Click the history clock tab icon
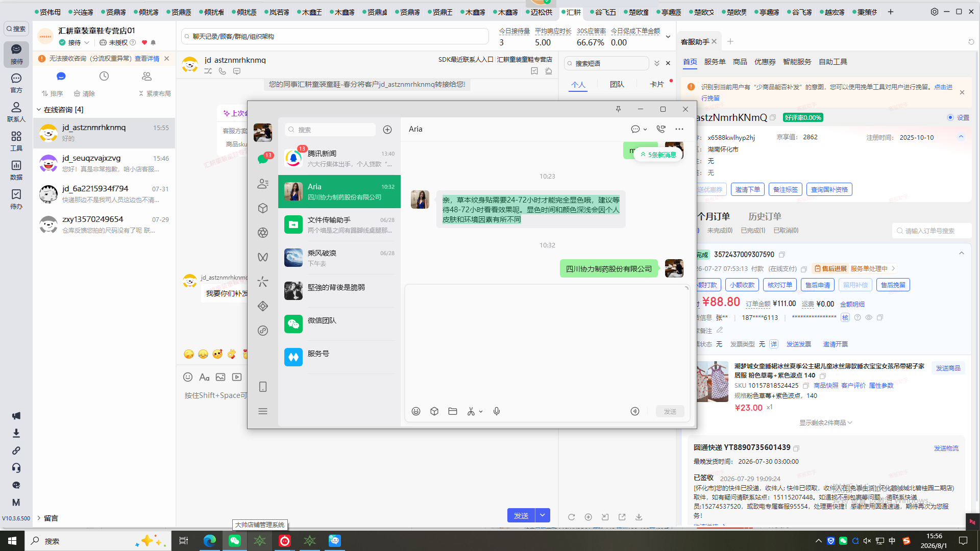The height and width of the screenshot is (551, 980). click(x=104, y=76)
